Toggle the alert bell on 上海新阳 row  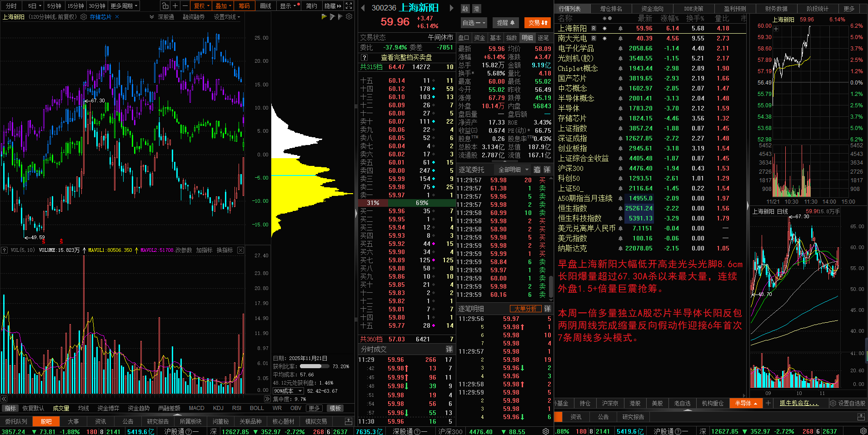pos(620,29)
